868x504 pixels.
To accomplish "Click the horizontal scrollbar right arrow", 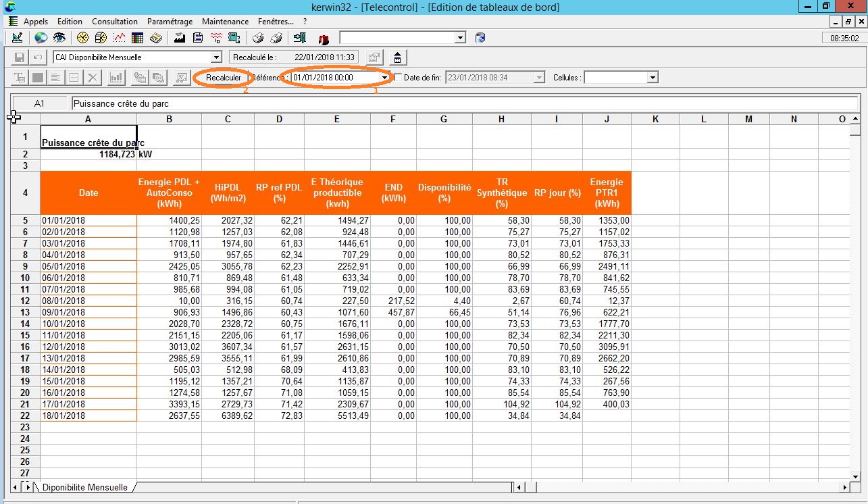I will [844, 487].
